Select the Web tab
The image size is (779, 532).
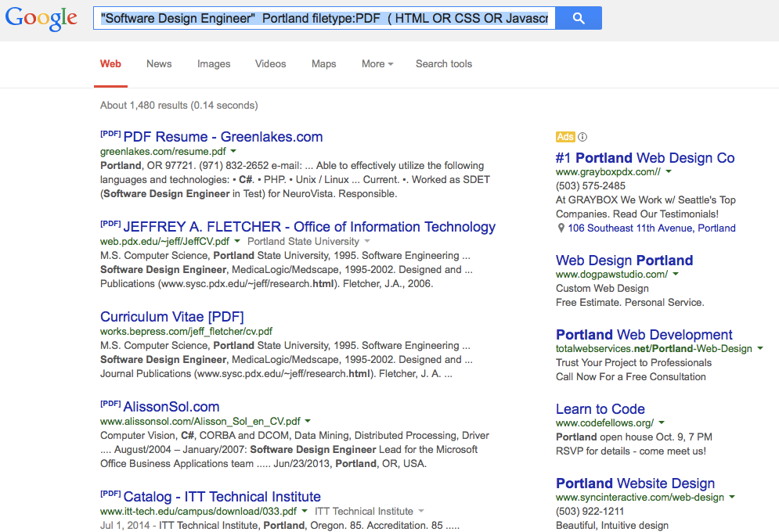click(111, 64)
